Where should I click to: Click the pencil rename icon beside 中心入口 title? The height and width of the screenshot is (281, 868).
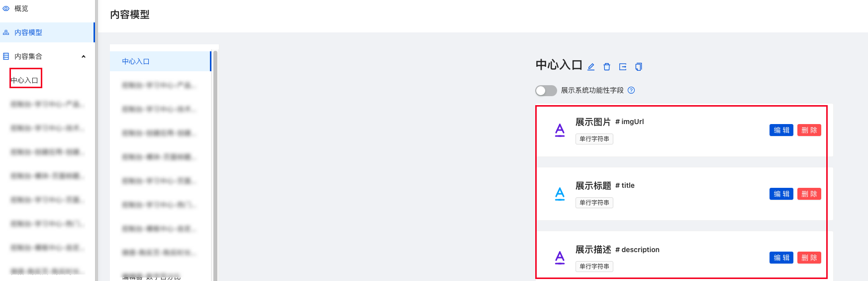(x=591, y=67)
